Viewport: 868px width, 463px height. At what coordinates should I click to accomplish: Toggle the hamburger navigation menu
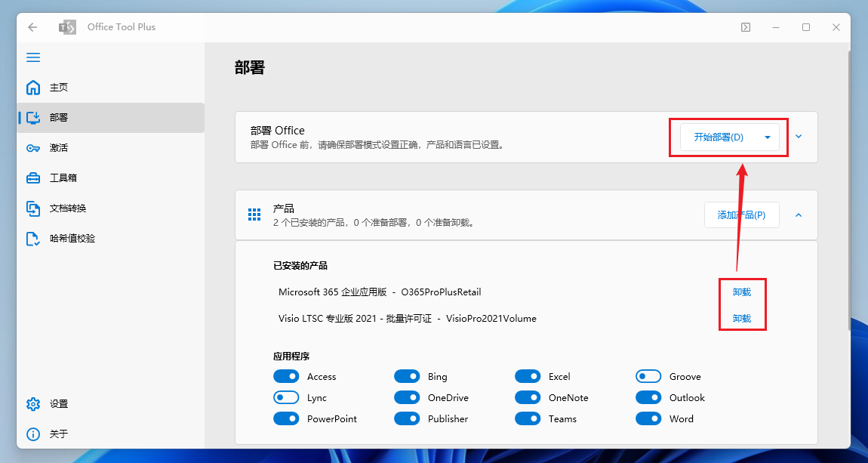click(x=33, y=57)
